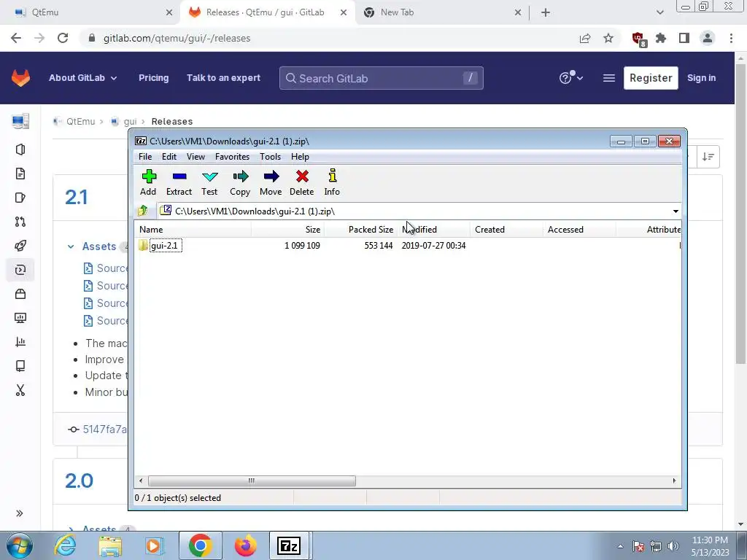Open the Edit menu in 7-Zip
Screen dimensions: 747x560
(169, 157)
